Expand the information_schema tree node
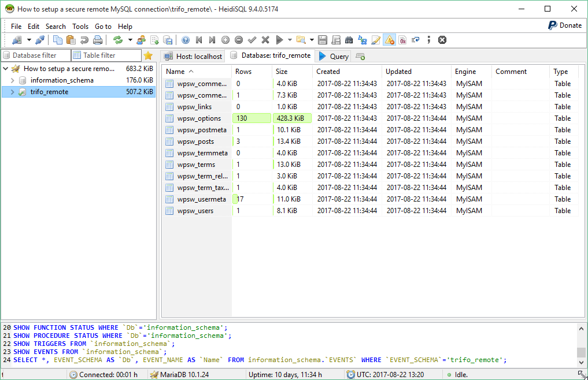This screenshot has width=588, height=380. 12,80
